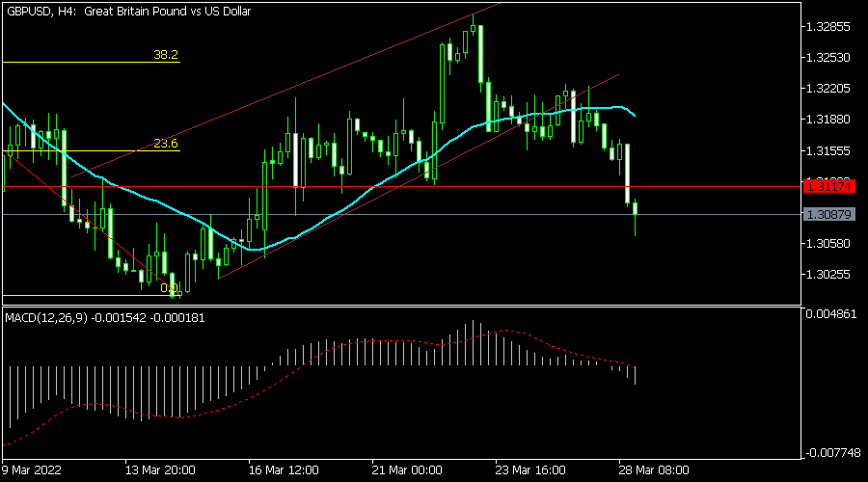The image size is (868, 482).
Task: Select the 38.2 Fibonacci level label
Action: pos(166,54)
